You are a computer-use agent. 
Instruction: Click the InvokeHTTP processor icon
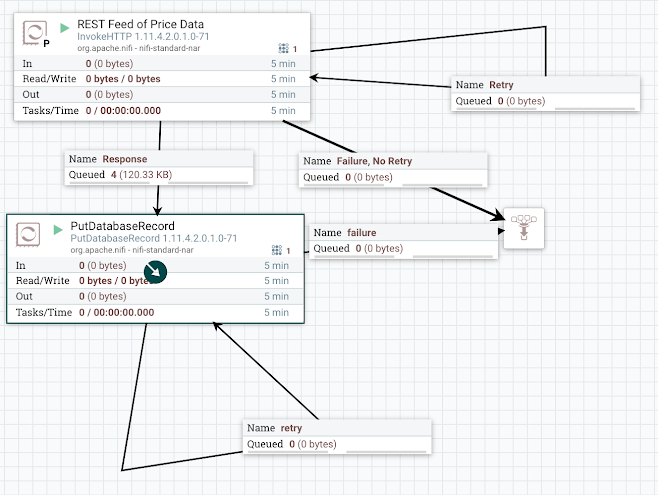(34, 35)
